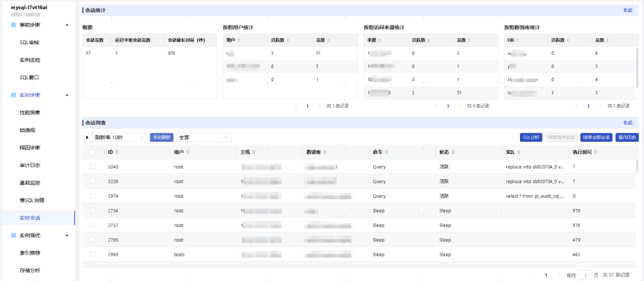Sort session list by 数据库 column
This screenshot has height=281, width=644.
(x=325, y=152)
